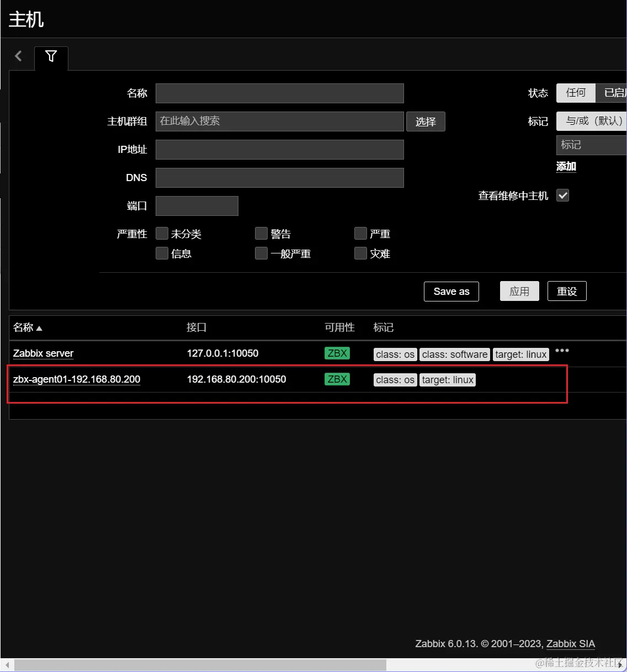Image resolution: width=627 pixels, height=672 pixels.
Task: Select 任何 status option
Action: pyautogui.click(x=576, y=93)
